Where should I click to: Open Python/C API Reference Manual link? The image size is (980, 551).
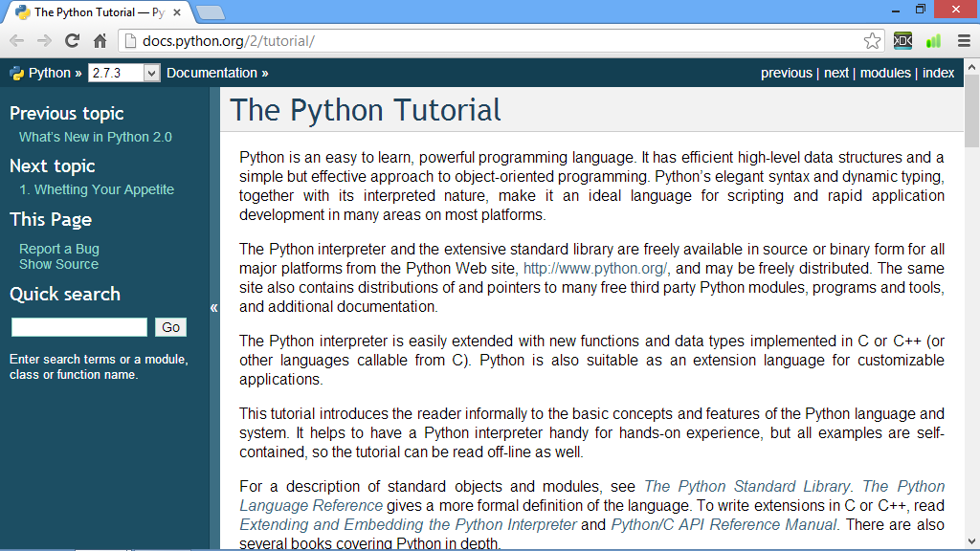pyautogui.click(x=724, y=525)
